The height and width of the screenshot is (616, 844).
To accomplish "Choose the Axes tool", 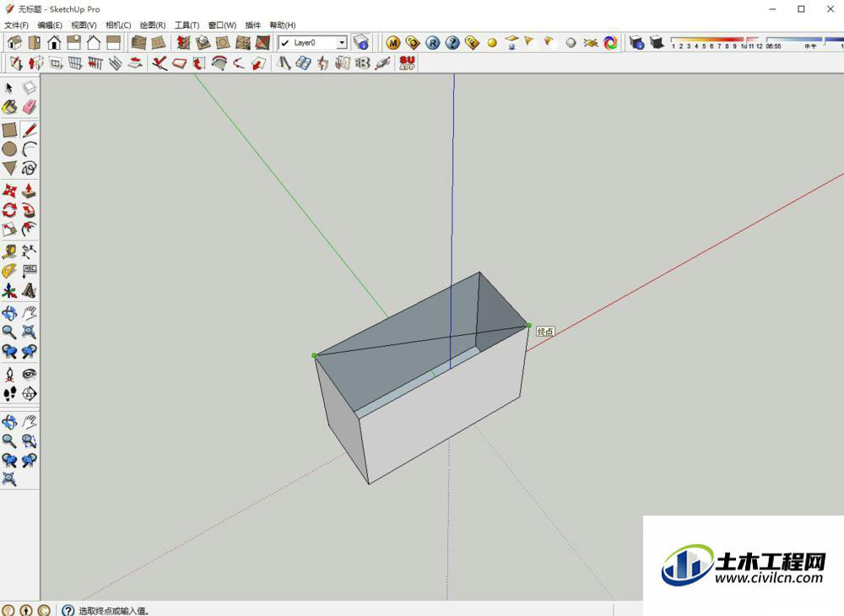I will click(x=9, y=290).
